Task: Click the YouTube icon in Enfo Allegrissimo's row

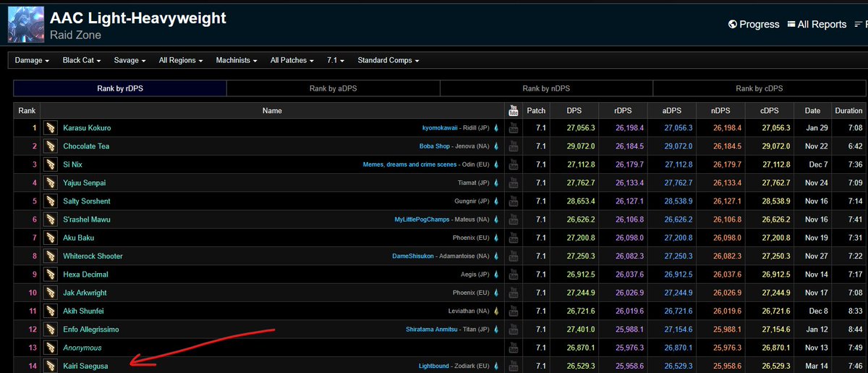Action: click(x=514, y=329)
